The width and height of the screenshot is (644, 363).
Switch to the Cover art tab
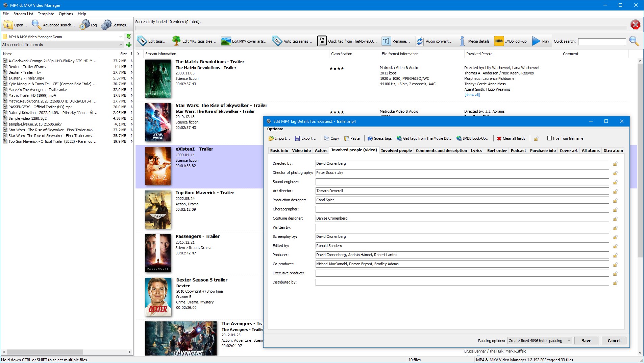[x=569, y=151]
